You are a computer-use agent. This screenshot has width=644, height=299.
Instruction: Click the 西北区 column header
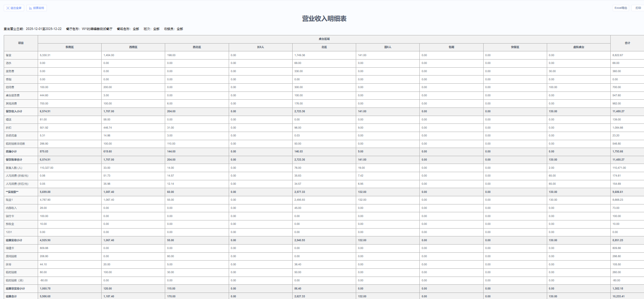(x=197, y=47)
